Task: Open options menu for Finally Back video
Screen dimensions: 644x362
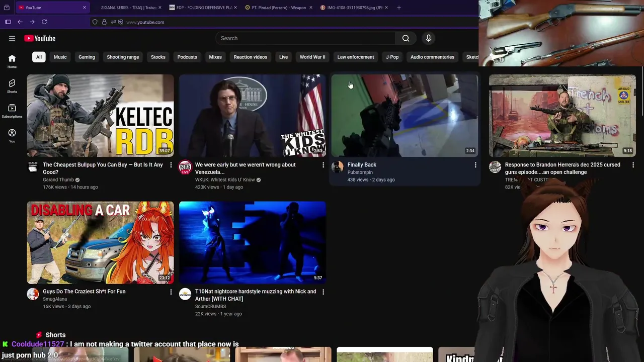Action: coord(475,165)
